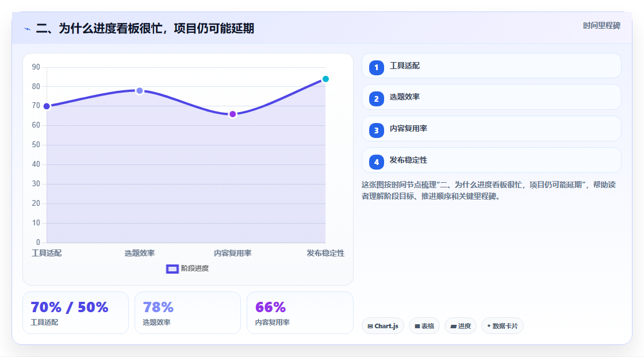Select the 进度 tag chip
The image size is (644, 357).
461,326
